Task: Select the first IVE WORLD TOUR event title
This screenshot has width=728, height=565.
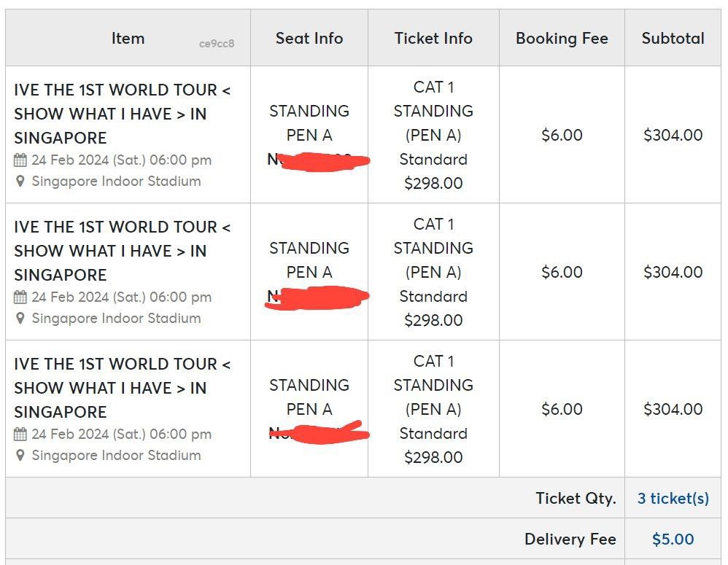Action: 120,114
